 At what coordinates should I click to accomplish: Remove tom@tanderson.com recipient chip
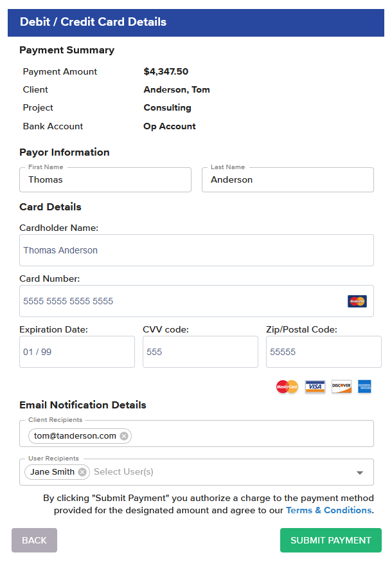click(x=124, y=436)
